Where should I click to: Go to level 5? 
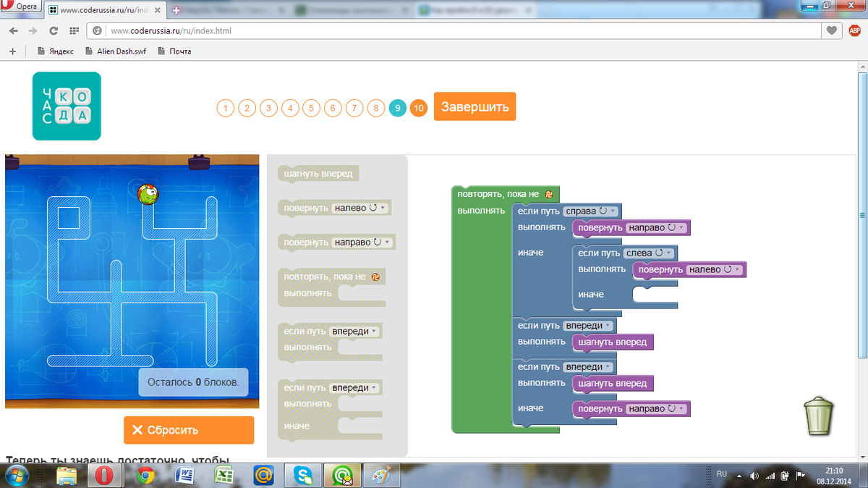pyautogui.click(x=311, y=109)
